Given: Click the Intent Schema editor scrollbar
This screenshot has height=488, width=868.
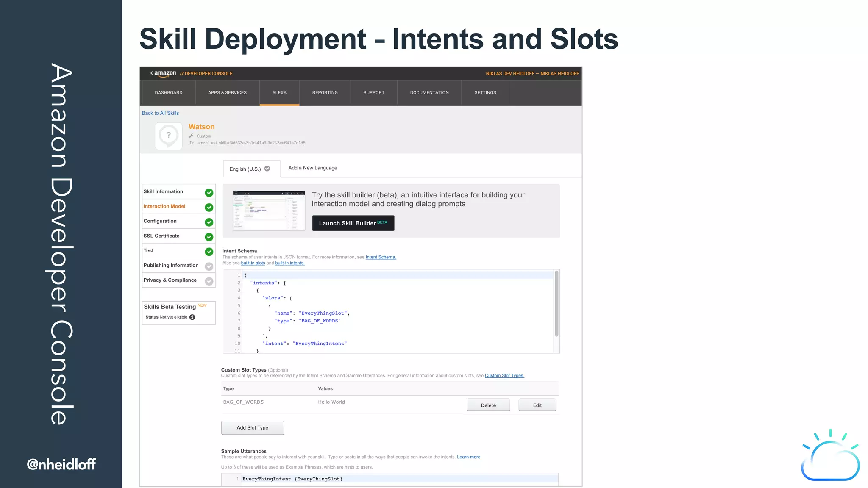Looking at the screenshot, I should click(556, 304).
